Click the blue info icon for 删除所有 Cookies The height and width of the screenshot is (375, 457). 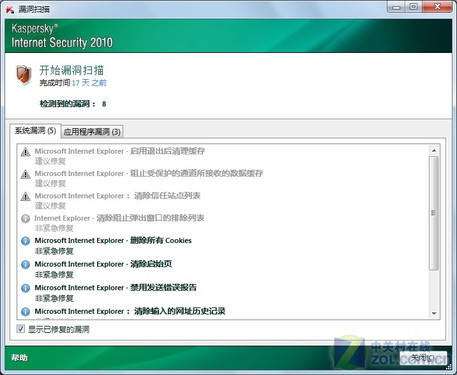25,241
